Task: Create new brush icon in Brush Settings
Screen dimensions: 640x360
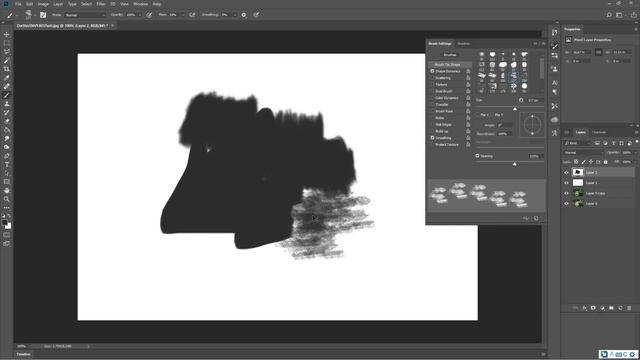Action: click(x=536, y=218)
